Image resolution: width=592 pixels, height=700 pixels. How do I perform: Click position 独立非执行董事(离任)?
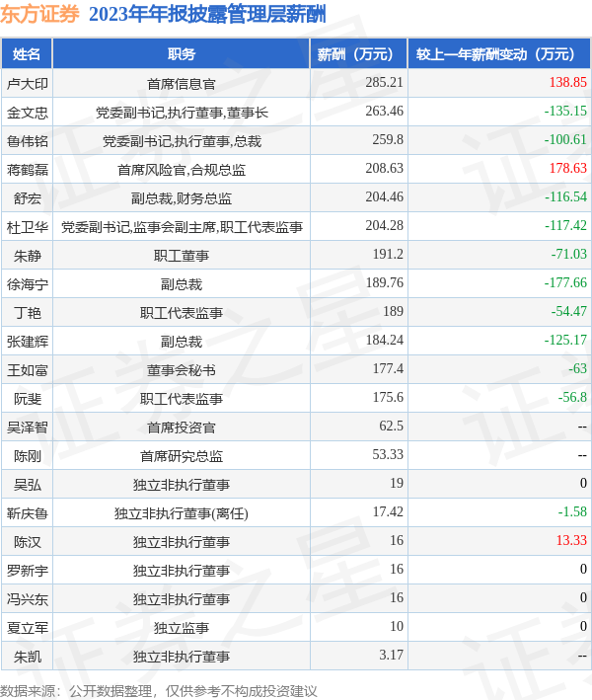point(182,513)
